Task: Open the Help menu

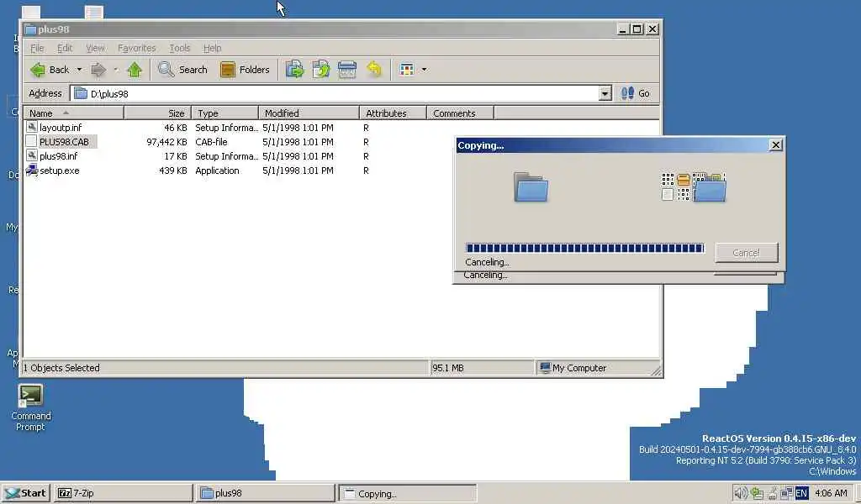Action: click(x=212, y=48)
